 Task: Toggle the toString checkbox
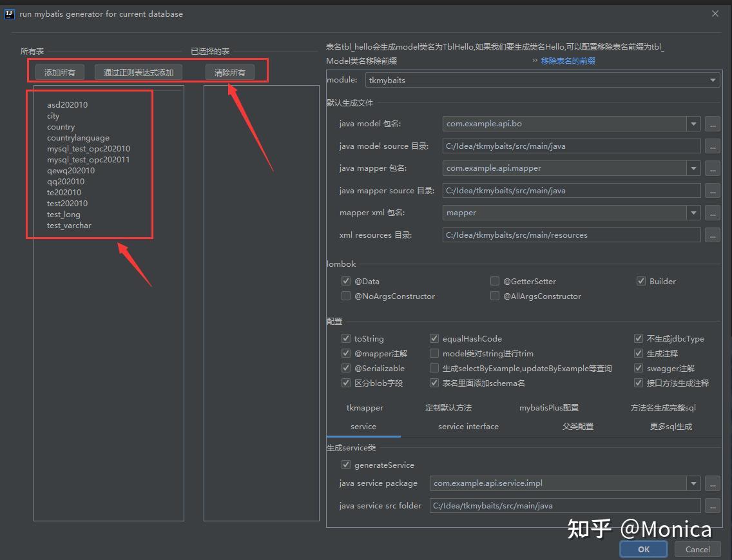(346, 338)
